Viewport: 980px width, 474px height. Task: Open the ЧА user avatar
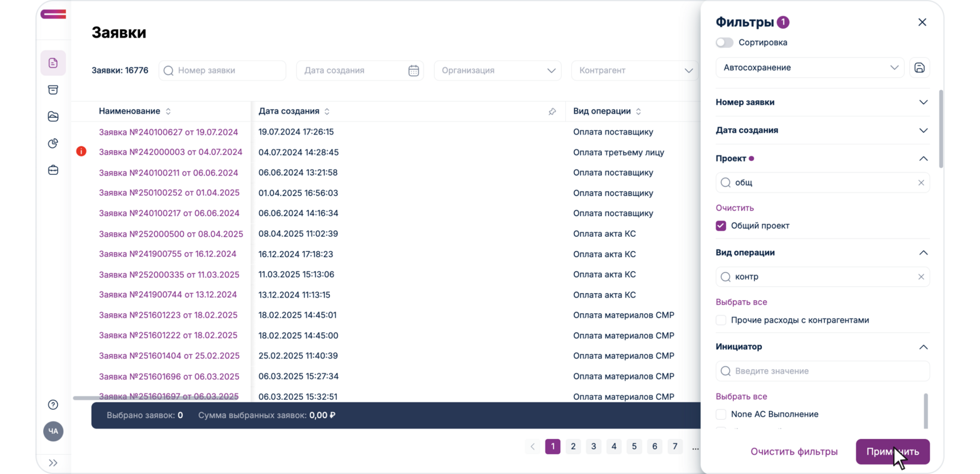pyautogui.click(x=53, y=431)
